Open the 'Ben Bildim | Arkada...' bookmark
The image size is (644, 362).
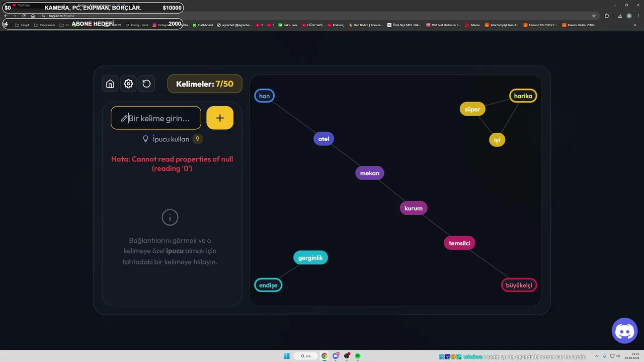tap(366, 25)
